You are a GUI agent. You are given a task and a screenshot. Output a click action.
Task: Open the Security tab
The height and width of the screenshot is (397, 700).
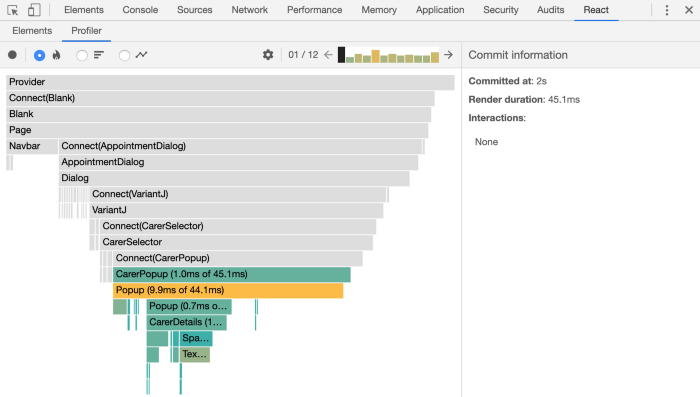(501, 10)
